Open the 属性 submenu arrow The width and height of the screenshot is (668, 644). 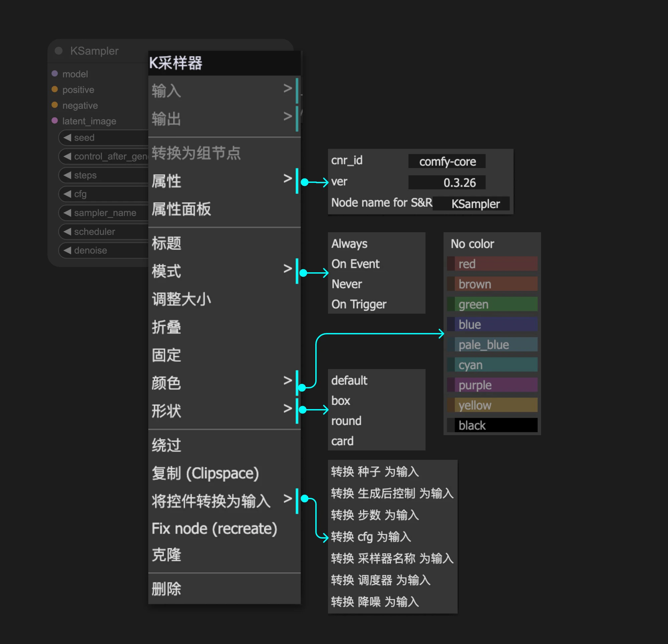(x=287, y=180)
